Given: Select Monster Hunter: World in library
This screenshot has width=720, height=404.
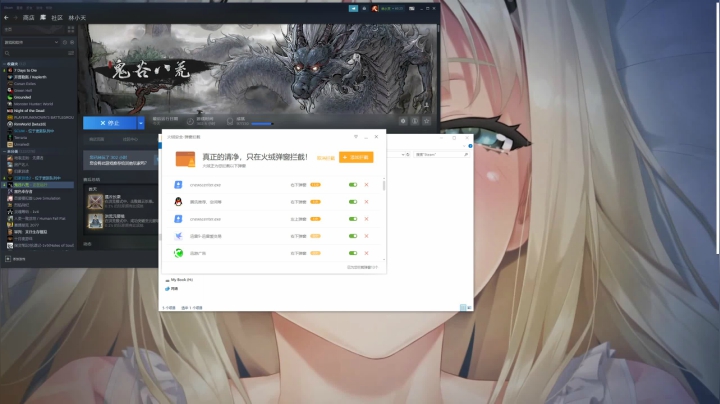Looking at the screenshot, I should click(x=33, y=104).
